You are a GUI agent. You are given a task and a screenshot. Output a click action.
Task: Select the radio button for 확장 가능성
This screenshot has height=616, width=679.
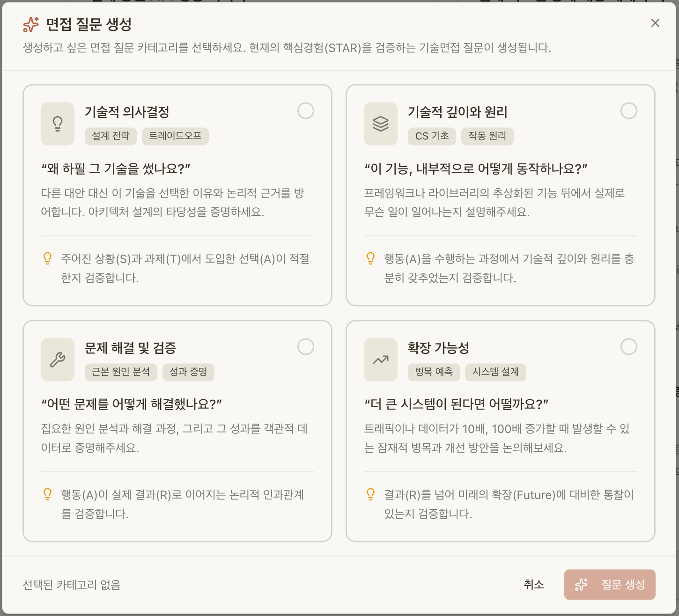tap(629, 347)
